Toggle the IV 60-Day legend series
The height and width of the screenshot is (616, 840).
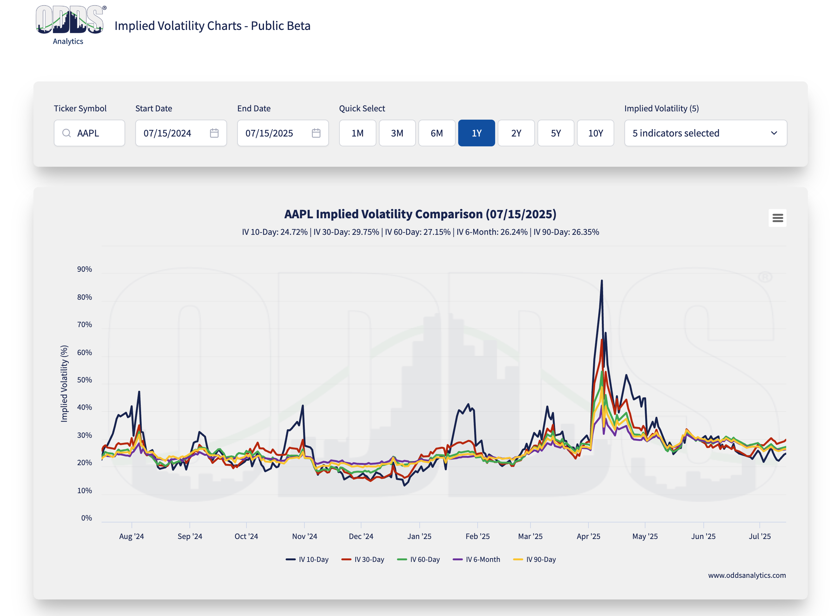[x=418, y=559]
